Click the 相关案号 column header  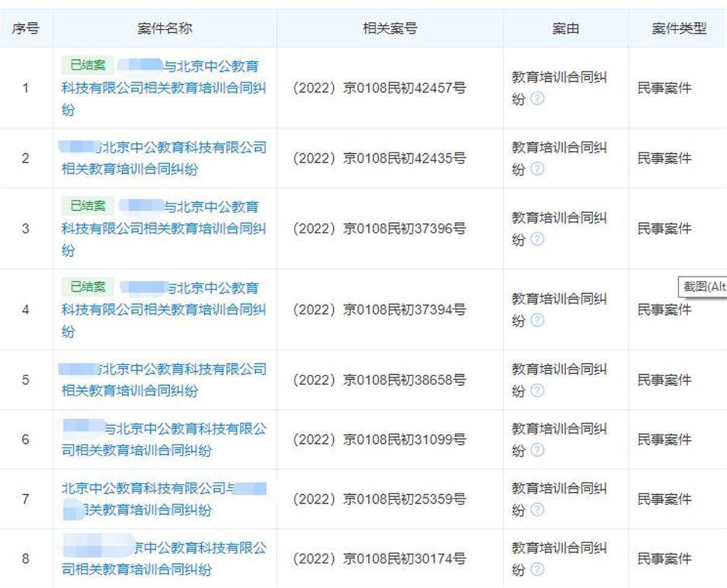click(x=390, y=28)
